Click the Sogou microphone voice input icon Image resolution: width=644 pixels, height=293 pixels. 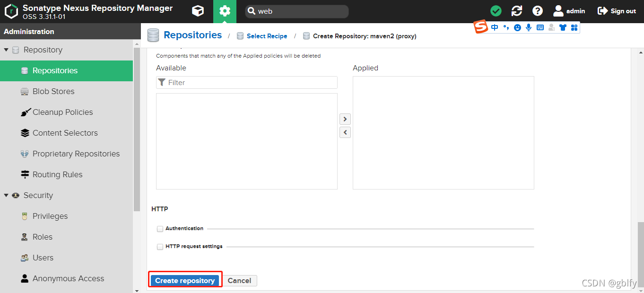529,28
